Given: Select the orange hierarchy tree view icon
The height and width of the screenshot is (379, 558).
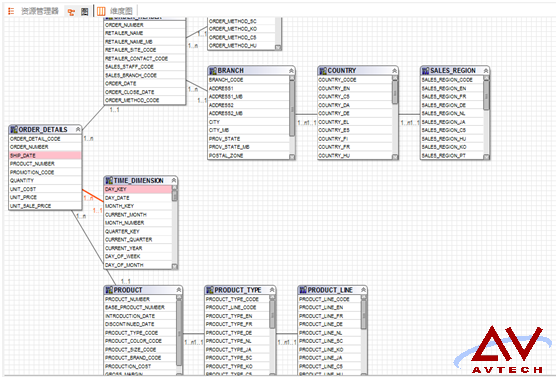Looking at the screenshot, I should (x=72, y=12).
